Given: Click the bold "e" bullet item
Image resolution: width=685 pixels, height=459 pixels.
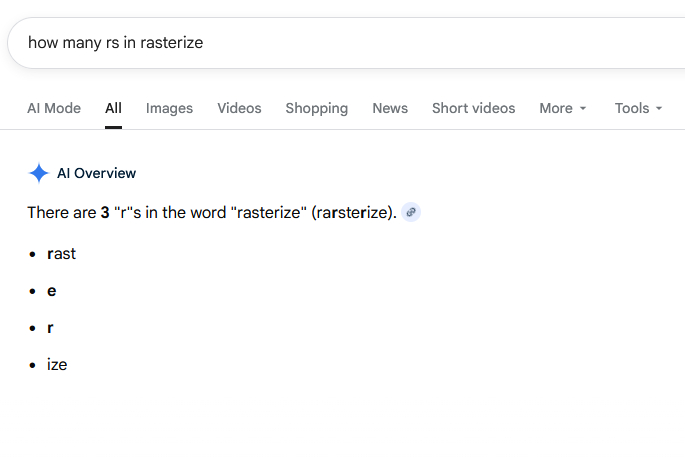Looking at the screenshot, I should click(51, 291).
